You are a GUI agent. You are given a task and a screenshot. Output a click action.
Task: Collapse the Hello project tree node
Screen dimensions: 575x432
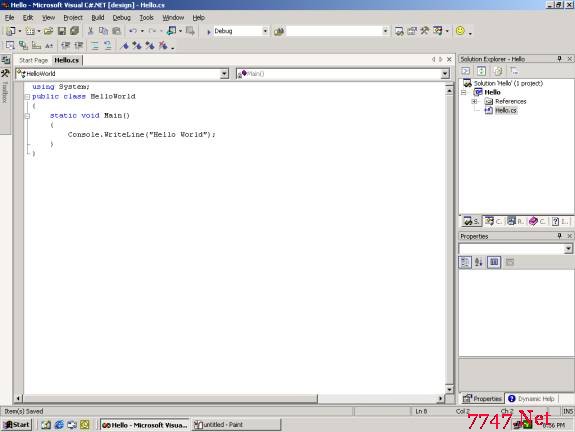point(464,92)
